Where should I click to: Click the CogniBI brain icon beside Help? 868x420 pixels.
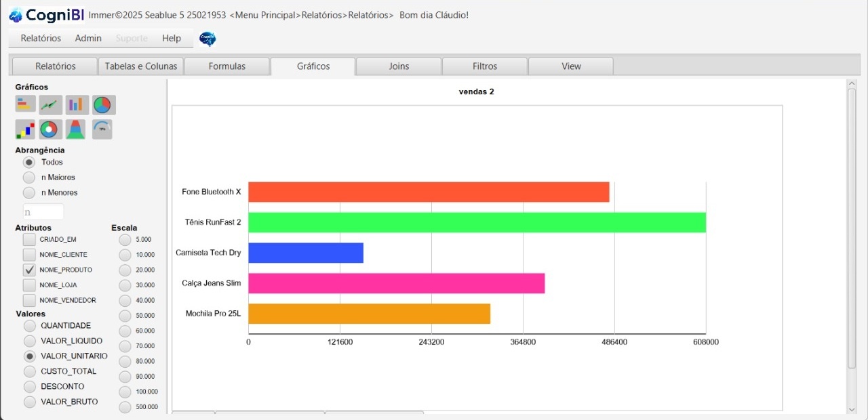(x=208, y=39)
